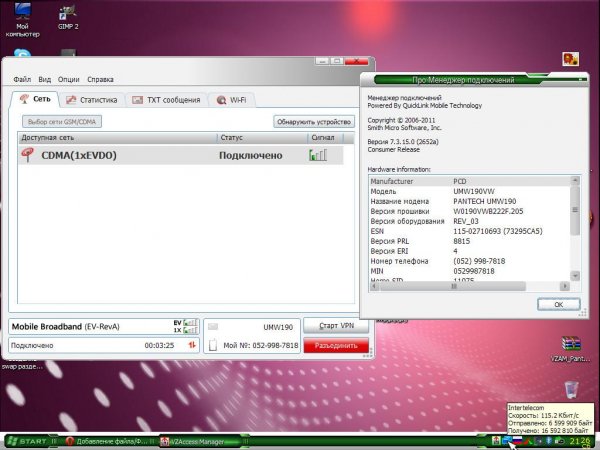Select the Название модема PANTECH UMW190 row
Screen dimensions: 600x450
(x=470, y=201)
